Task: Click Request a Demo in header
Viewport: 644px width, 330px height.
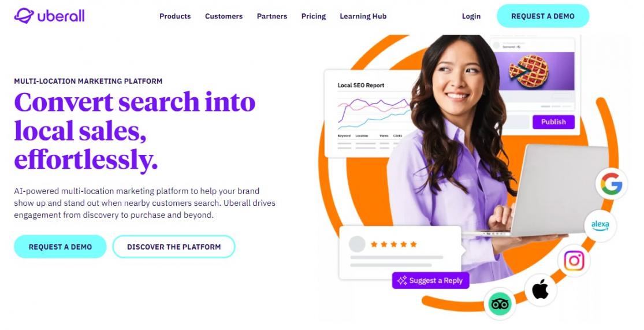Action: [543, 16]
